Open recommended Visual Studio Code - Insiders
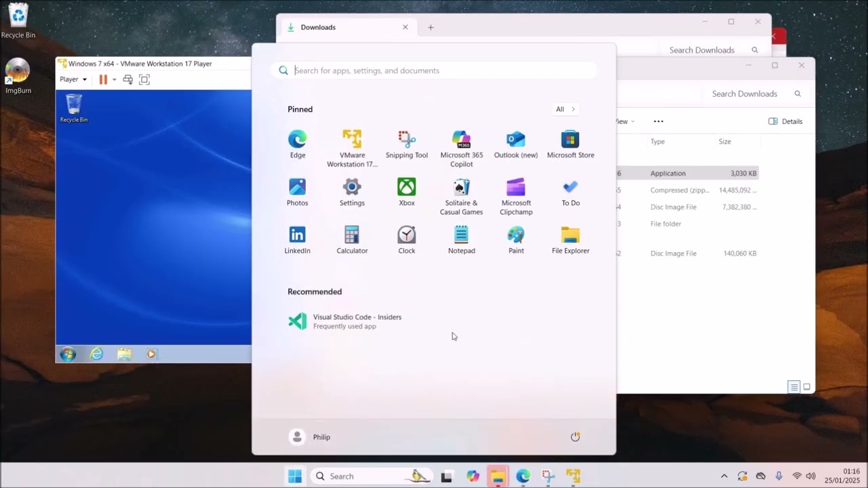The image size is (868, 488). click(x=344, y=321)
